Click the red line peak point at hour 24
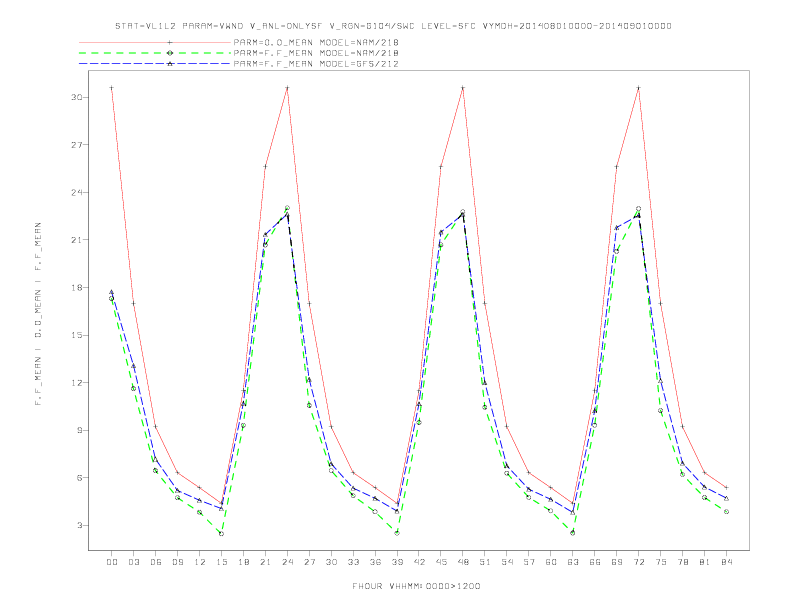The width and height of the screenshot is (792, 612). [287, 88]
